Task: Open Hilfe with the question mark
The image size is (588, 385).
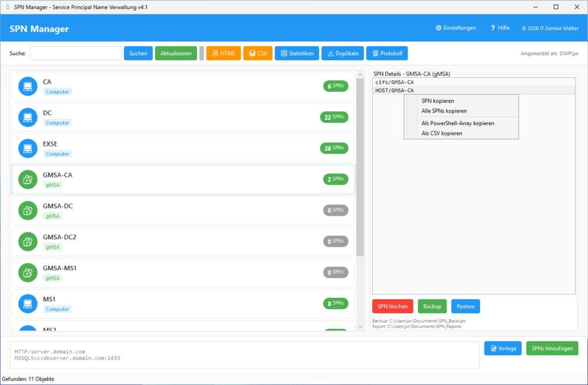Action: (x=493, y=28)
